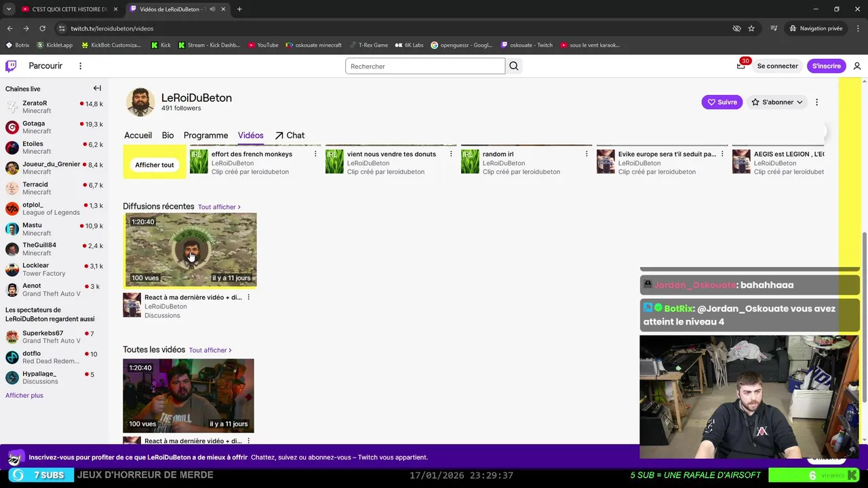The width and height of the screenshot is (868, 488).
Task: Open React à ma dernière vidéo title link
Action: (x=193, y=298)
